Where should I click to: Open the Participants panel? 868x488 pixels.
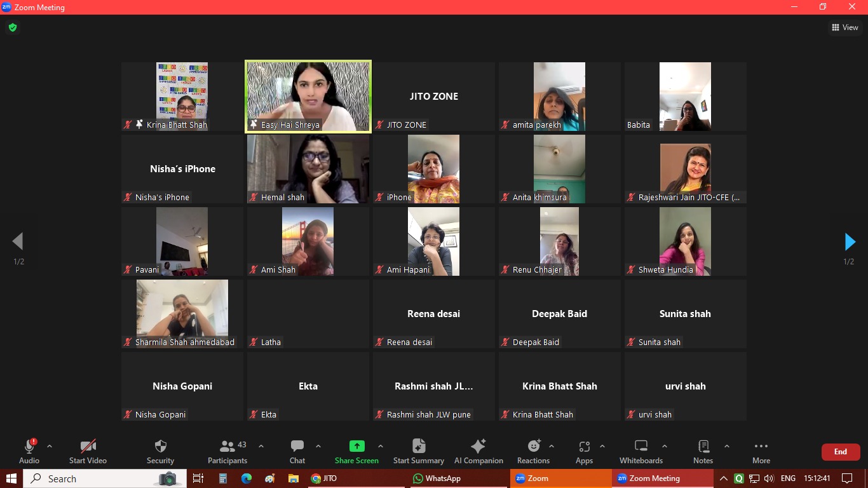click(227, 447)
